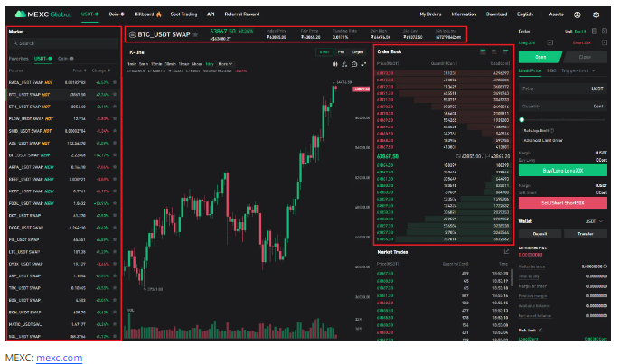Adjust the order quantity slider handle
619x364 pixels.
pyautogui.click(x=521, y=119)
